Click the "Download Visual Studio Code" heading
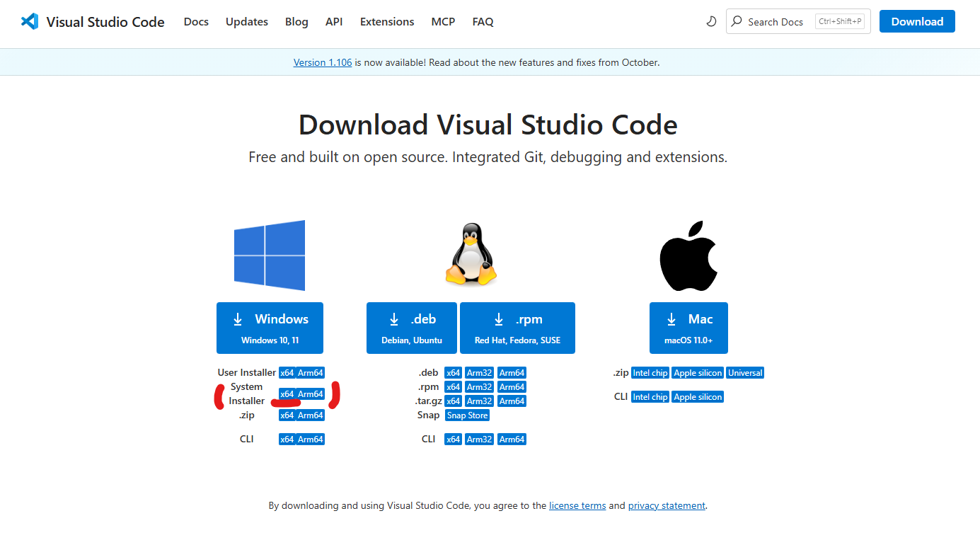 [x=488, y=125]
